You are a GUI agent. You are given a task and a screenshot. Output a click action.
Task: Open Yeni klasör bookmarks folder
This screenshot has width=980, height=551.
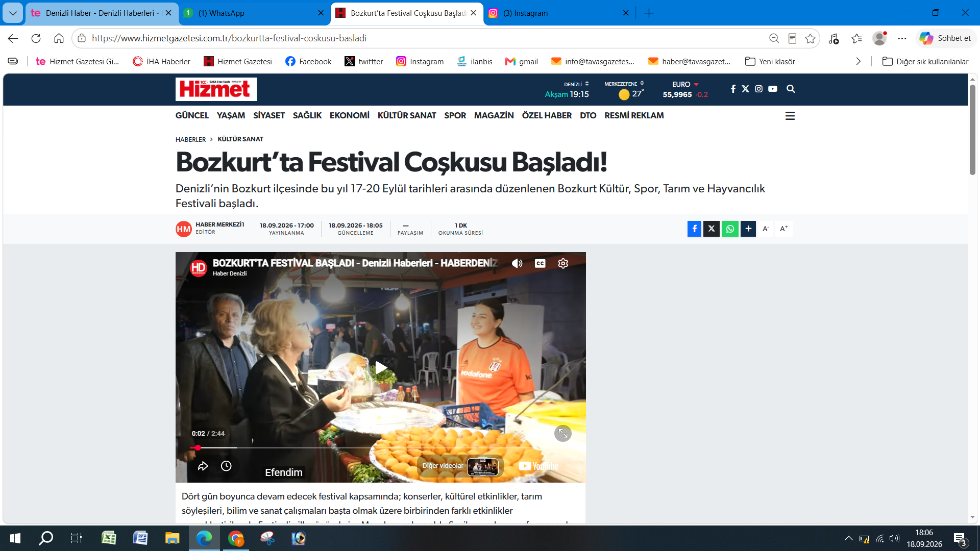(770, 61)
